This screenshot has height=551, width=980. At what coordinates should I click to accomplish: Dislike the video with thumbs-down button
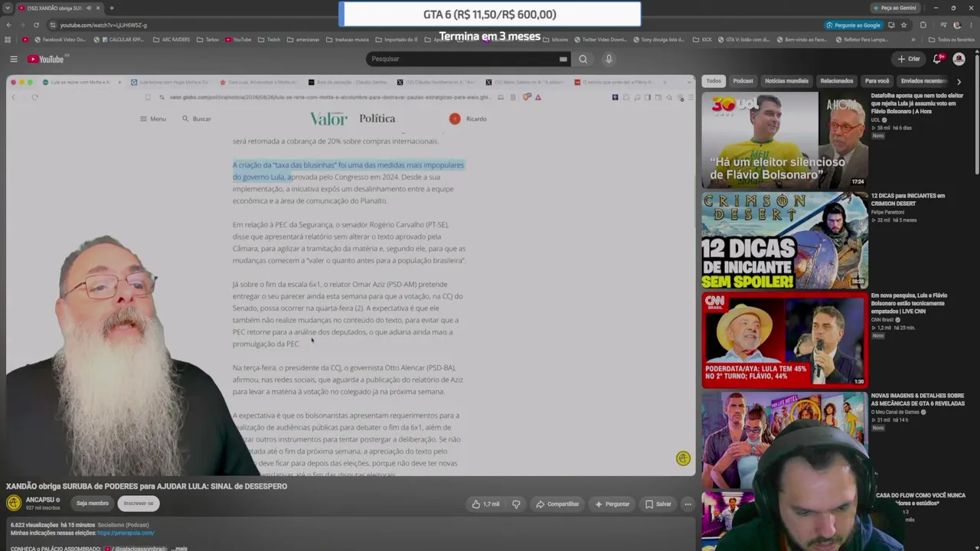[516, 504]
